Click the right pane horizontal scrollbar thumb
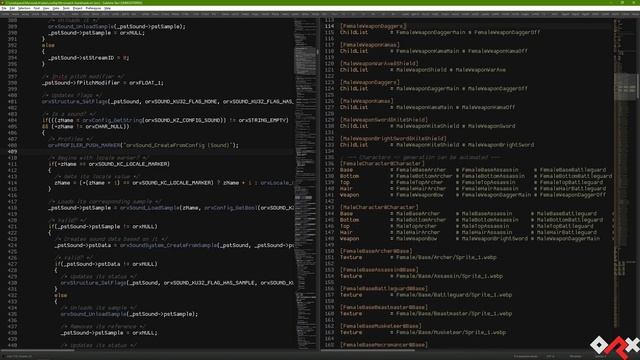640x360 pixels. tap(367, 350)
